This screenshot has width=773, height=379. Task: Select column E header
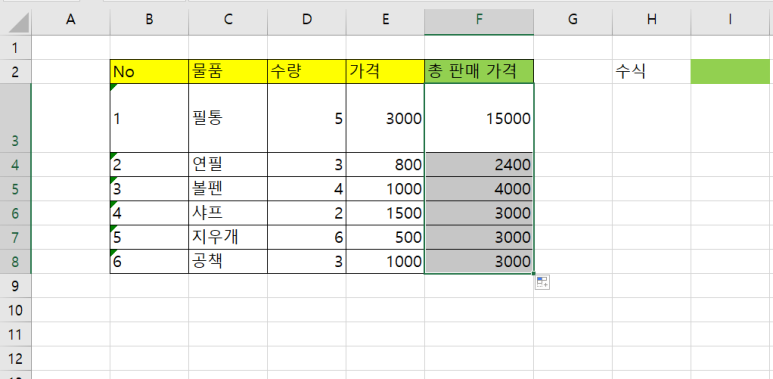click(385, 20)
